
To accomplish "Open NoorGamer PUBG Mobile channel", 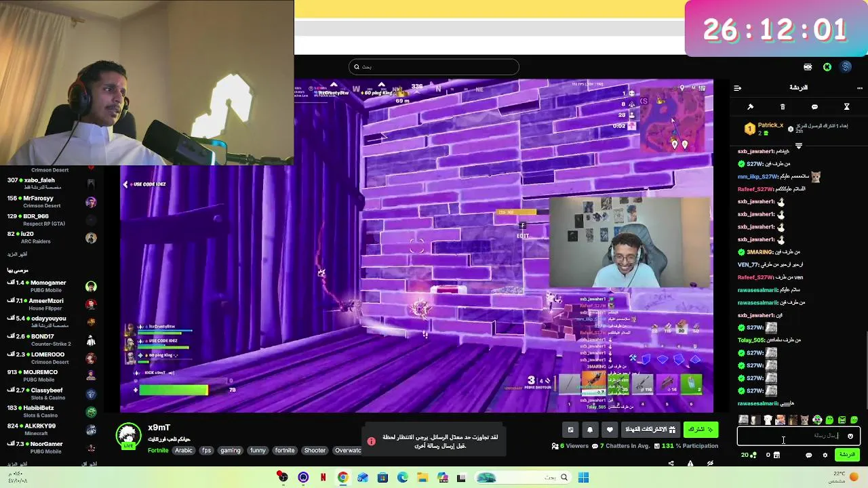I will click(x=52, y=447).
